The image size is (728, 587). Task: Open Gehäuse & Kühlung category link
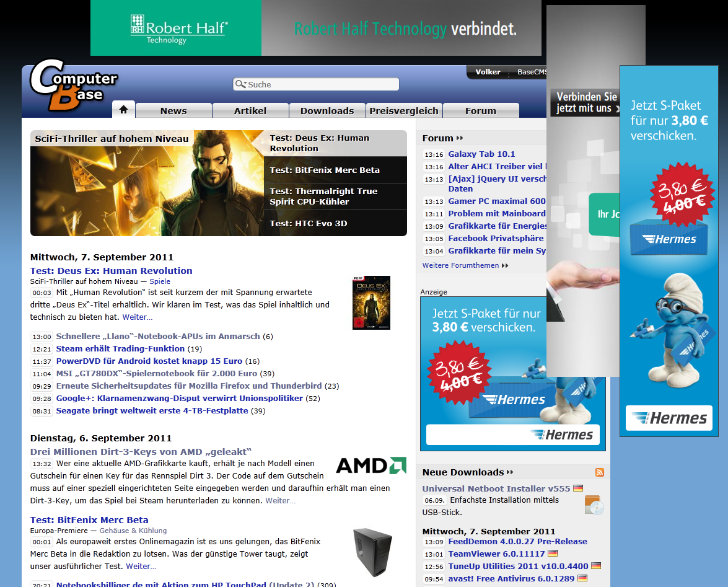pyautogui.click(x=133, y=531)
